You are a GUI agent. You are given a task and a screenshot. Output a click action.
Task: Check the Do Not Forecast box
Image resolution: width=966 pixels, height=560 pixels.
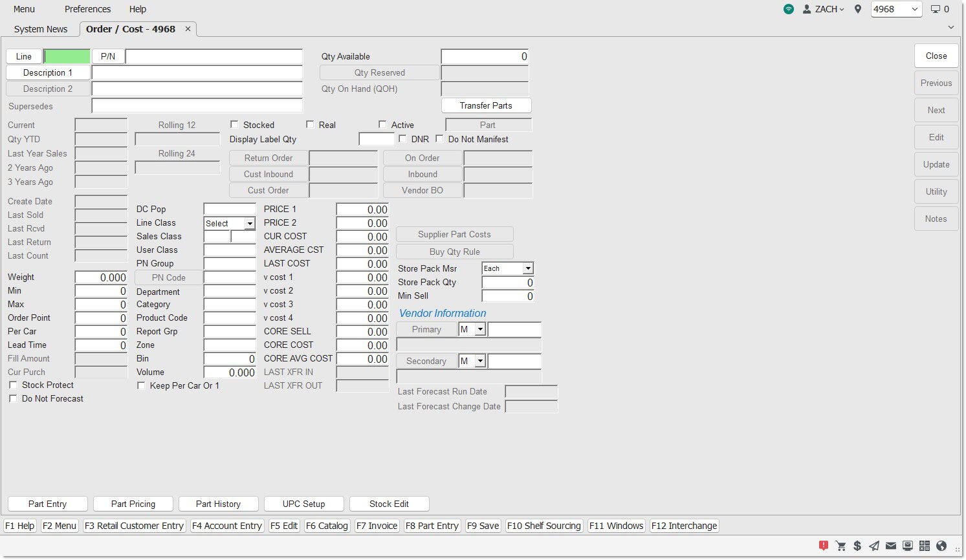point(13,399)
